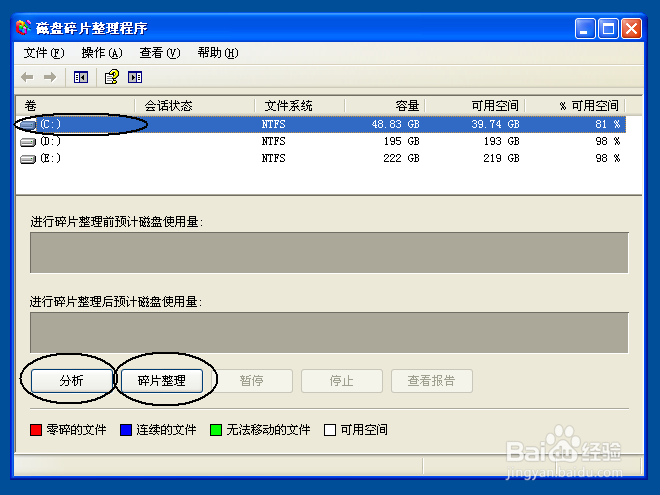The image size is (660, 495).
Task: Click the 39.74 GB free space cell
Action: (x=495, y=125)
